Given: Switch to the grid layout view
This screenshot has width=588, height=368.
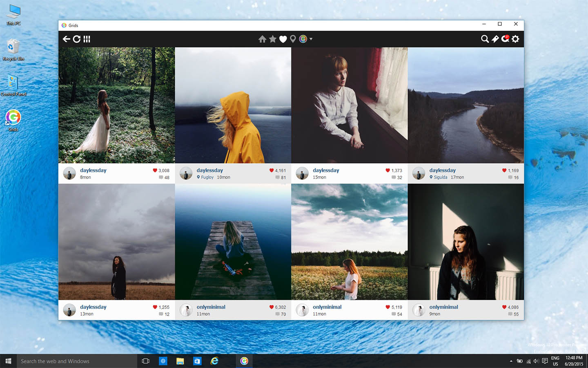Looking at the screenshot, I should [87, 39].
